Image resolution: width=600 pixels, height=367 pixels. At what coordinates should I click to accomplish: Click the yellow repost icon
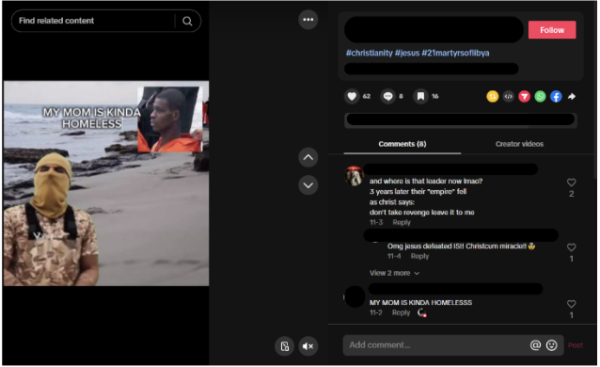click(492, 96)
